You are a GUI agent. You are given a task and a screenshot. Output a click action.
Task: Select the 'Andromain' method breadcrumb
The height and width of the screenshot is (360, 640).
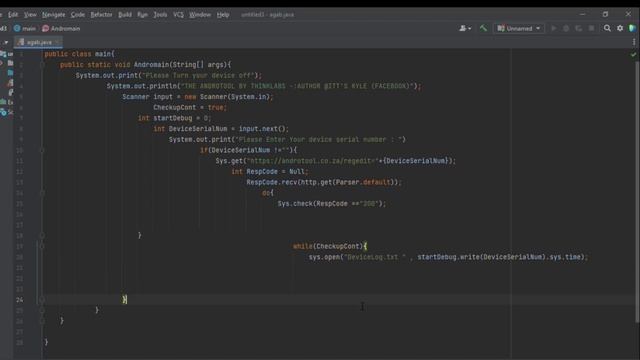click(x=61, y=29)
